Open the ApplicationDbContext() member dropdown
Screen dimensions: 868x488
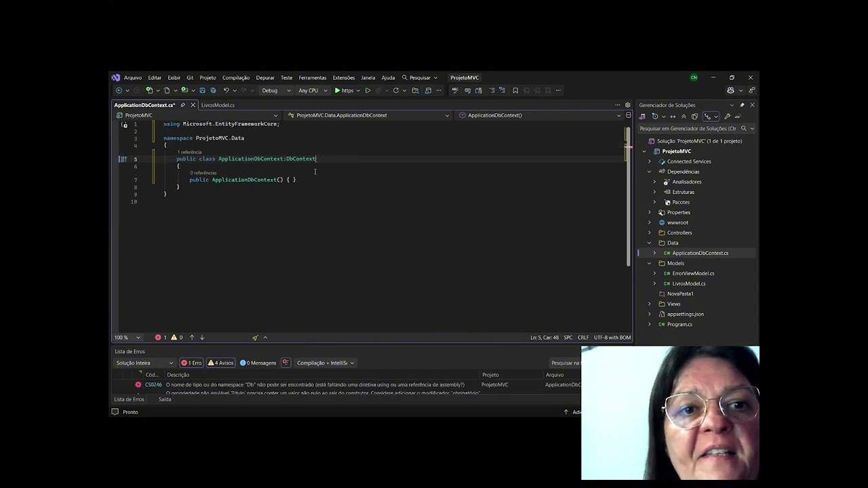tap(540, 115)
